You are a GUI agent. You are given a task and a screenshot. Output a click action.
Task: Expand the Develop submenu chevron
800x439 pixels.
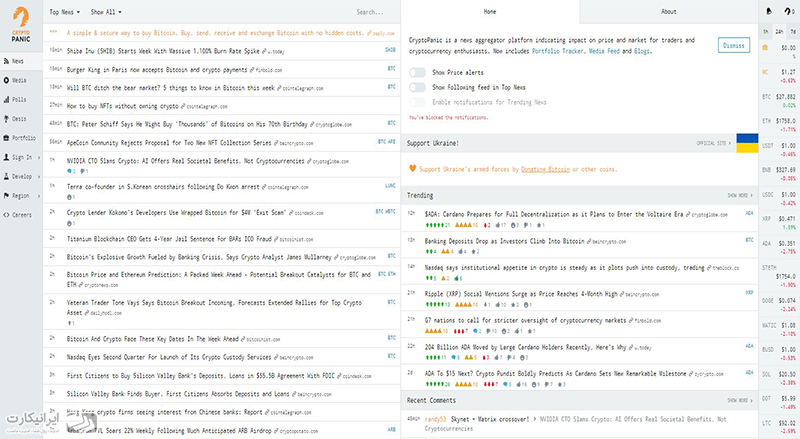click(x=39, y=177)
